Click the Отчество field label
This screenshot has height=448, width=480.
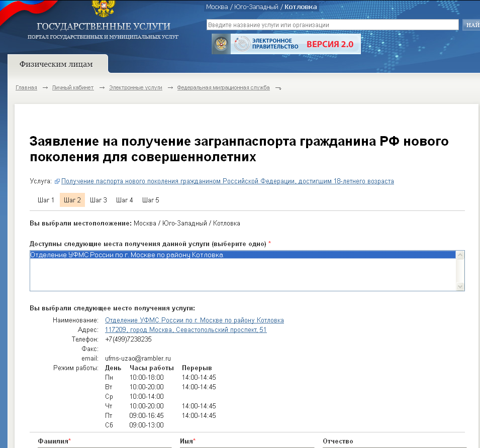pyautogui.click(x=338, y=441)
